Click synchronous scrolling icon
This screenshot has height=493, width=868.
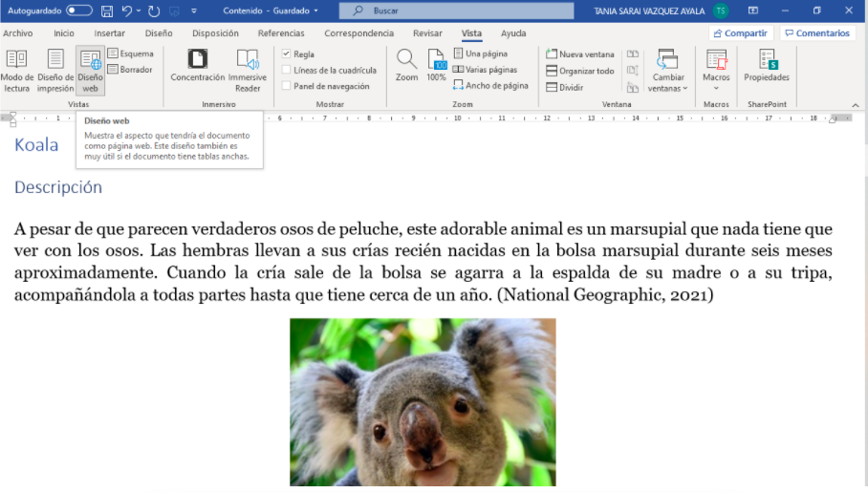click(633, 71)
